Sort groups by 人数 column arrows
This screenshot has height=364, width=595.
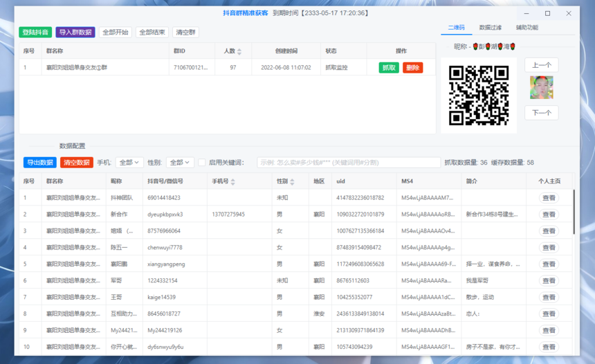click(239, 51)
